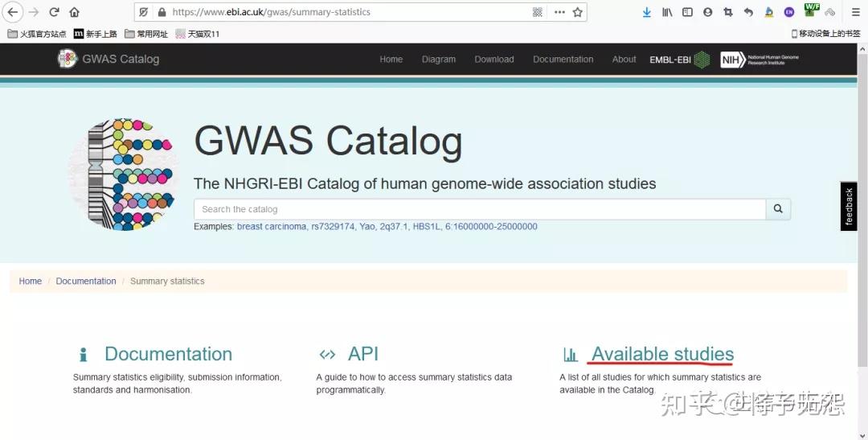Open the feedback side tab
868x440 pixels.
click(849, 206)
